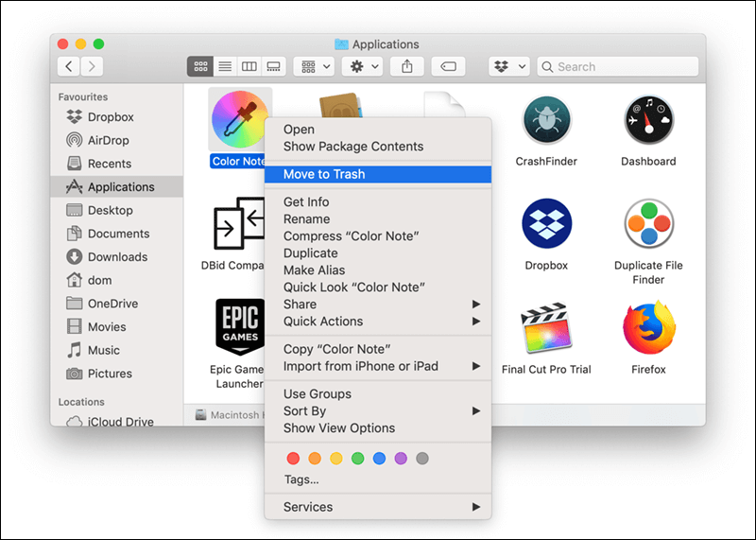Screen dimensions: 756x540
Task: Open the group-by arrangement dropdown
Action: coord(315,66)
